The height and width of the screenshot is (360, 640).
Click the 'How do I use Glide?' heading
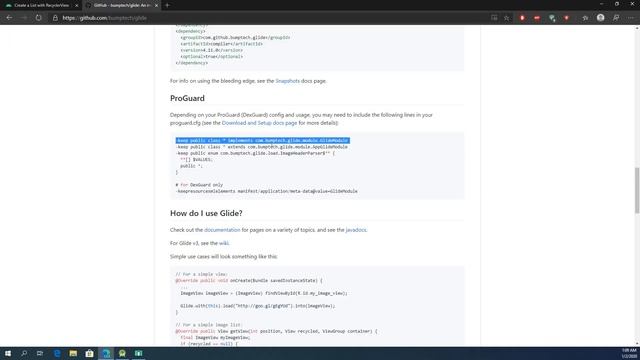click(x=206, y=213)
